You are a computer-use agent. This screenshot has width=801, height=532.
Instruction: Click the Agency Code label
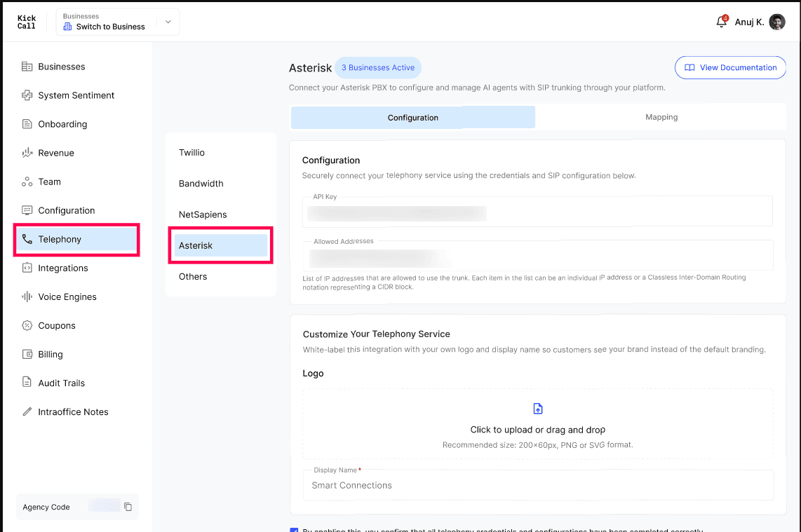coord(46,507)
